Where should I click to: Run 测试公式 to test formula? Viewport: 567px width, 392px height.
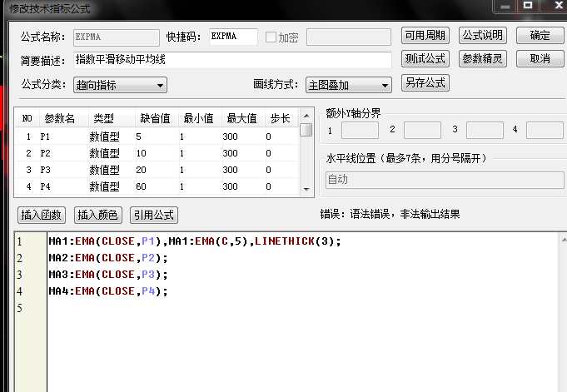425,59
